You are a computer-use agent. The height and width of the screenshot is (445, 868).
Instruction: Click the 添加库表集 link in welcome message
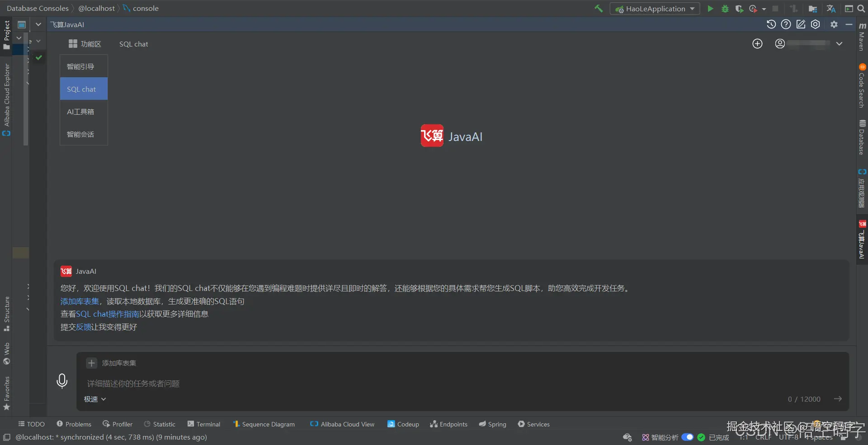coord(80,301)
